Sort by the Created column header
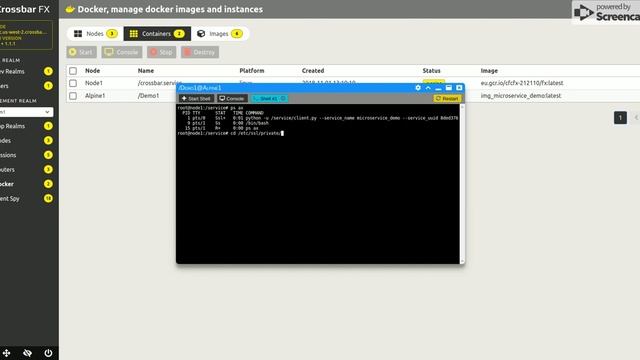Screen dimensions: 640x360 [313, 71]
